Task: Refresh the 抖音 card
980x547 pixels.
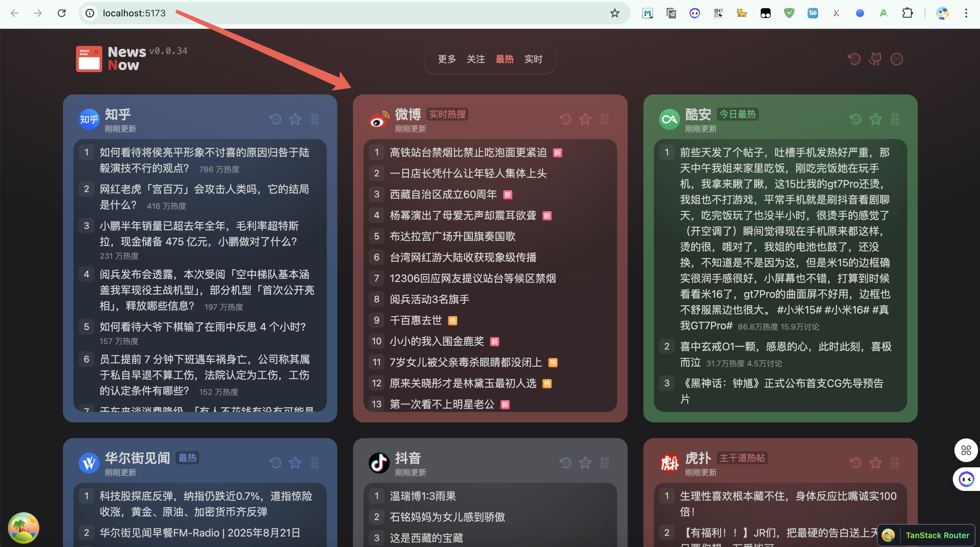Action: click(x=565, y=463)
